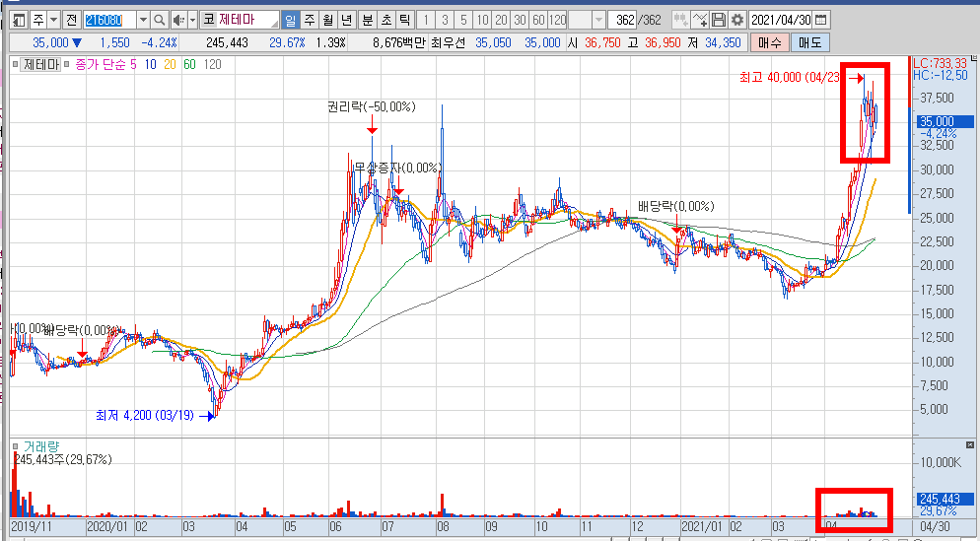Click the candle add chart icon
Viewport: 980px width, 541px height.
[x=680, y=20]
